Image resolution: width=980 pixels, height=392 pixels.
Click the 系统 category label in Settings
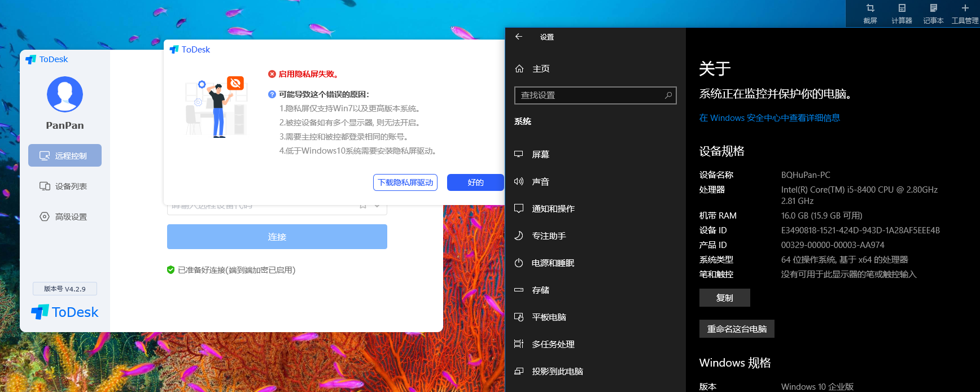523,121
